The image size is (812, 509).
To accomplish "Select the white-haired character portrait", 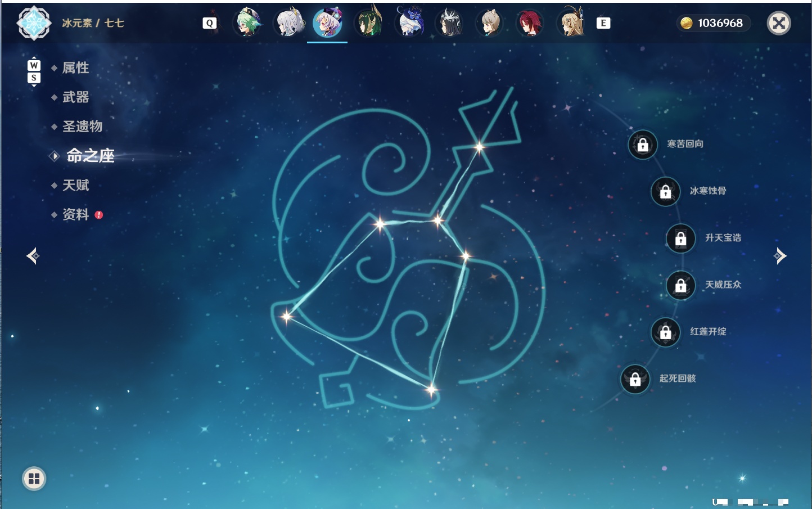I will (x=288, y=23).
